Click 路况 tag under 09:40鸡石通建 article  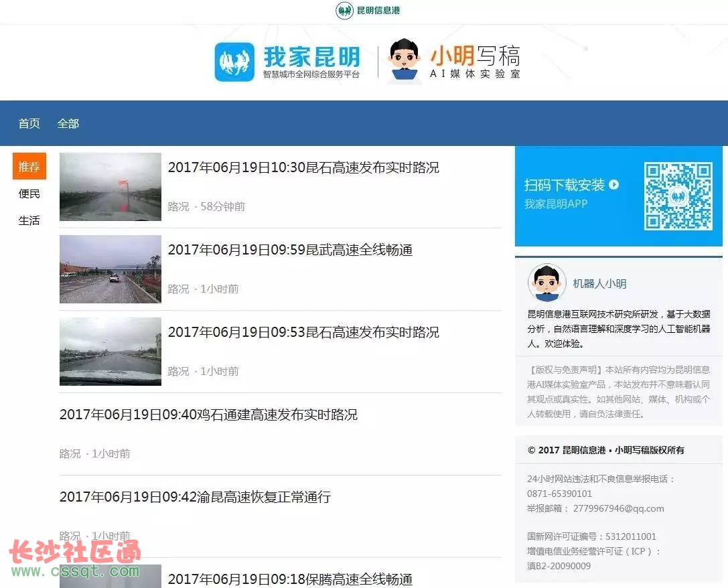[x=70, y=453]
